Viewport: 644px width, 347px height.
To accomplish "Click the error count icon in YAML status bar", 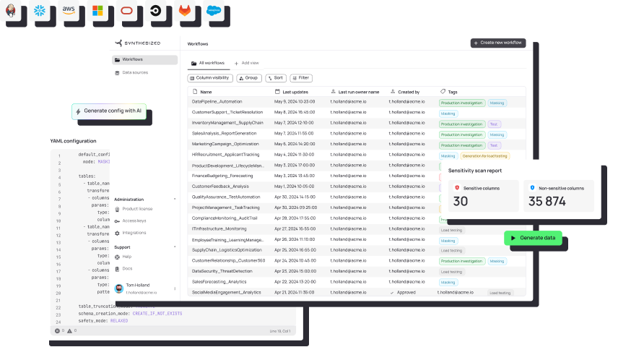I will pyautogui.click(x=57, y=331).
